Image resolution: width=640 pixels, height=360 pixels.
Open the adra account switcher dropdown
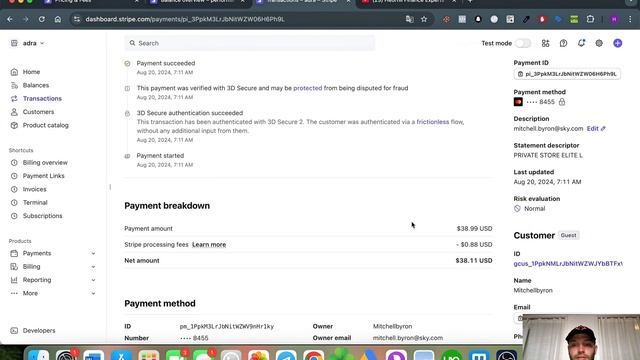tap(28, 43)
